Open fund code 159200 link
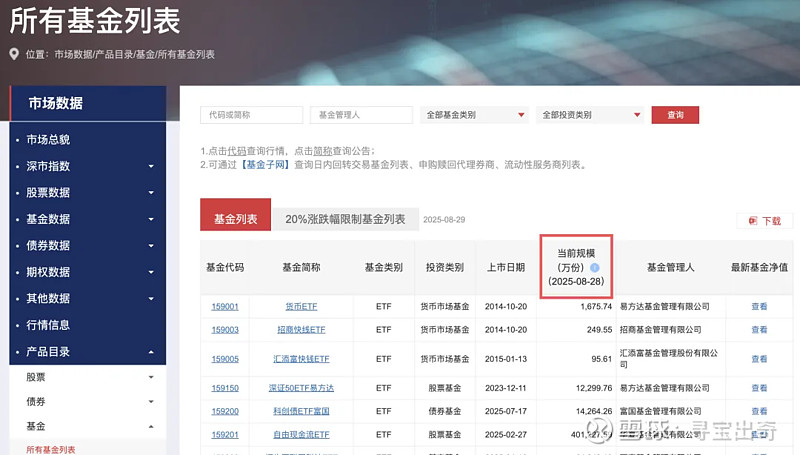800x455 pixels. [225, 411]
